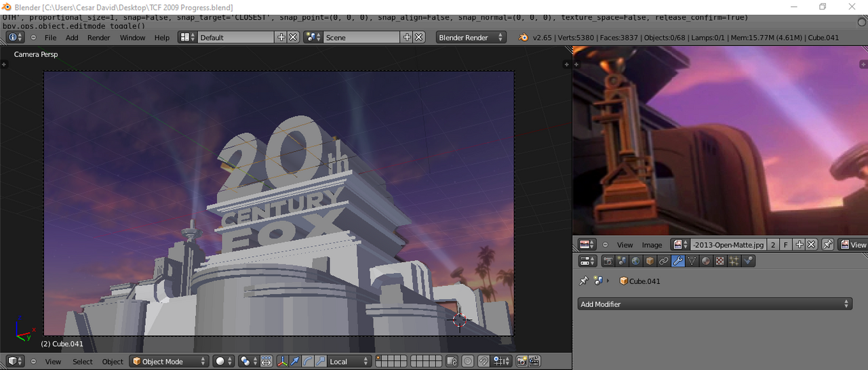Click the OpenGL render animation clapper icon
The width and height of the screenshot is (868, 370).
pyautogui.click(x=534, y=361)
